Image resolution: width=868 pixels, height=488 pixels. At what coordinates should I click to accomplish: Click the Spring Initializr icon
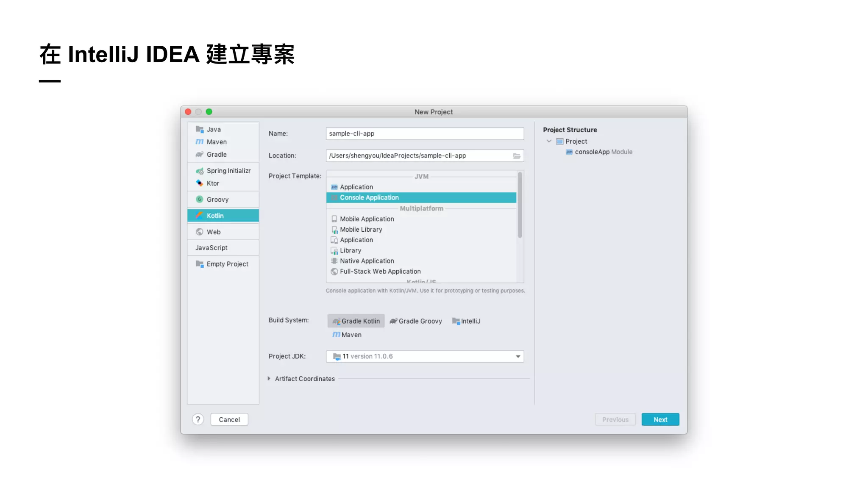(200, 171)
